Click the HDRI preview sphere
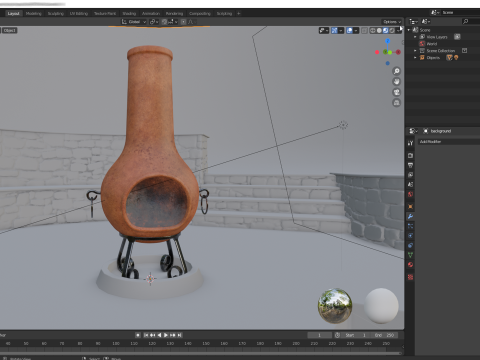The height and width of the screenshot is (360, 480). (x=335, y=306)
